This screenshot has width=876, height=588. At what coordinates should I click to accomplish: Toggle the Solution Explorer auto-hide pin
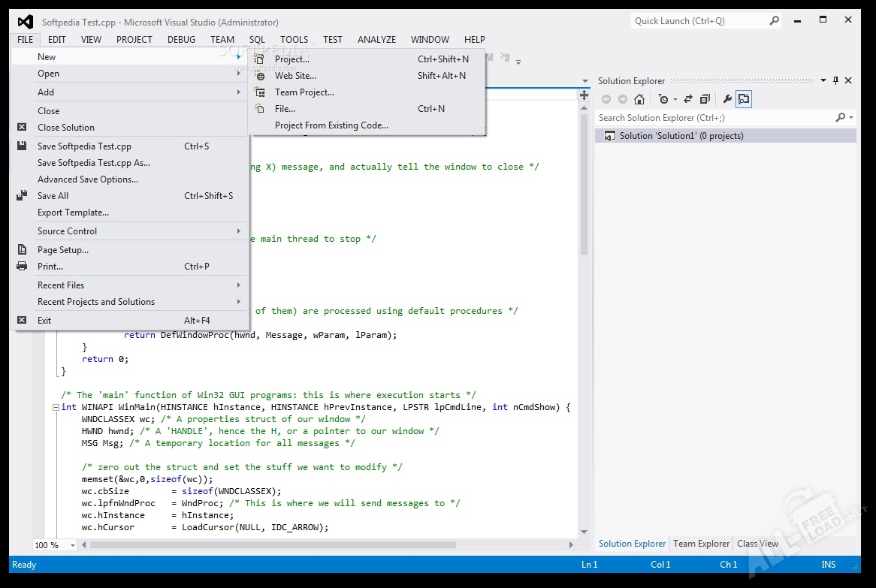pyautogui.click(x=835, y=80)
